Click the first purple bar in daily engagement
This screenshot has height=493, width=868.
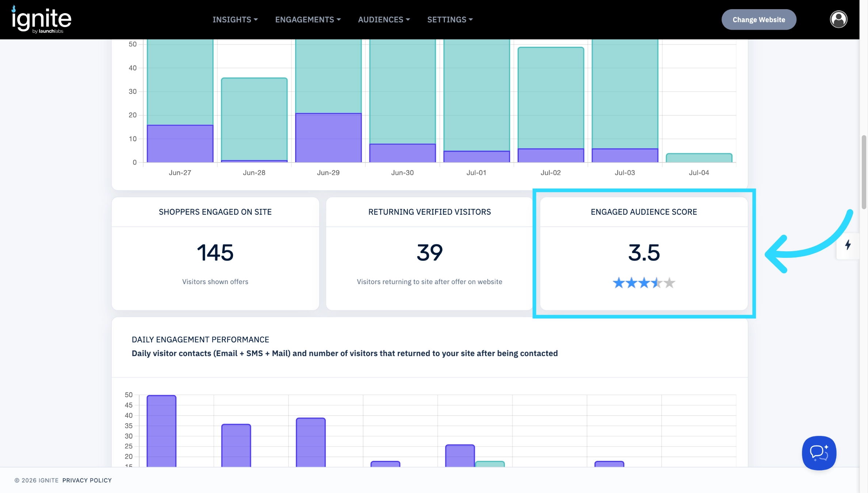point(161,431)
